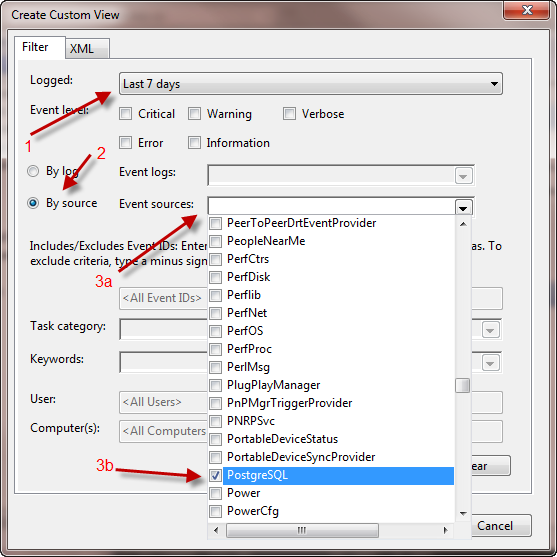Open the Event sources dropdown arrow

(x=463, y=208)
